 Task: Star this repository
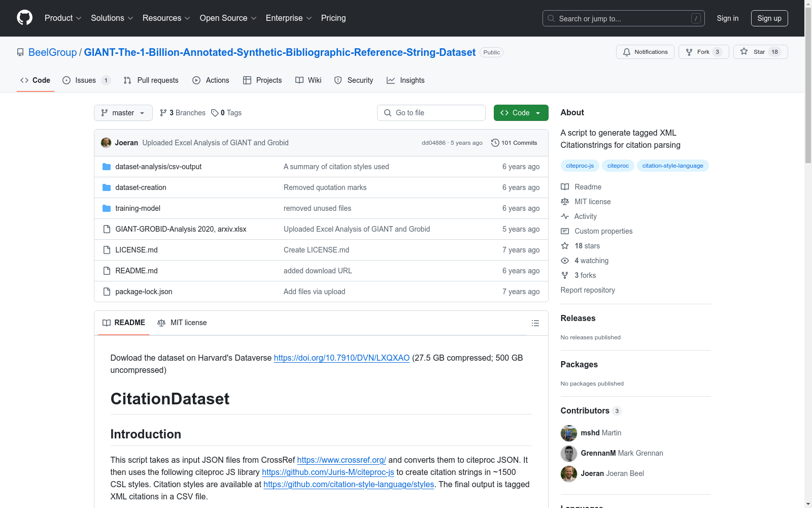tap(760, 52)
